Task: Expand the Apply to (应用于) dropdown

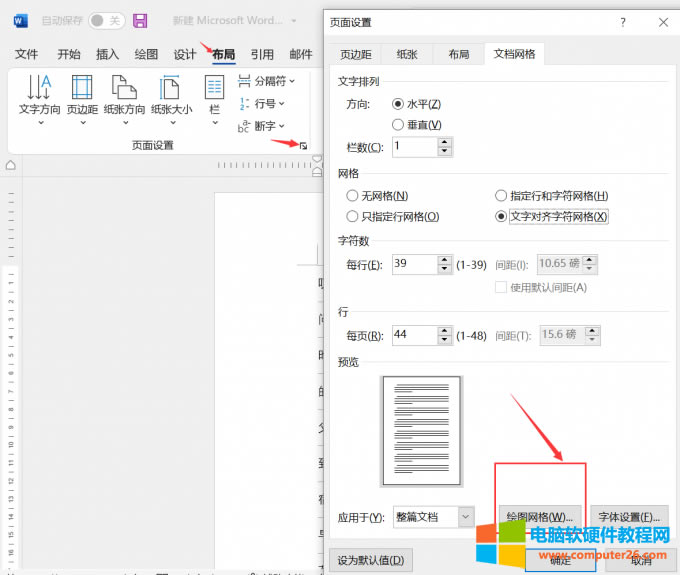Action: pos(465,517)
